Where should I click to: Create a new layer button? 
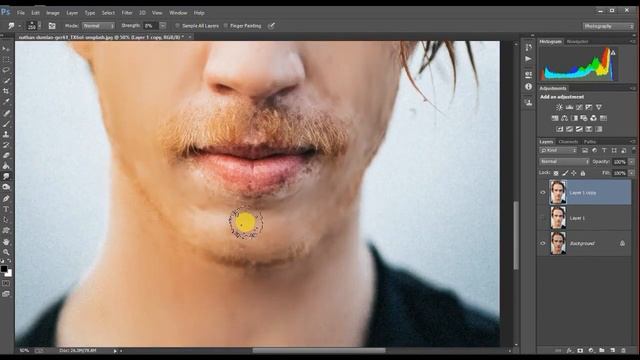(x=612, y=350)
